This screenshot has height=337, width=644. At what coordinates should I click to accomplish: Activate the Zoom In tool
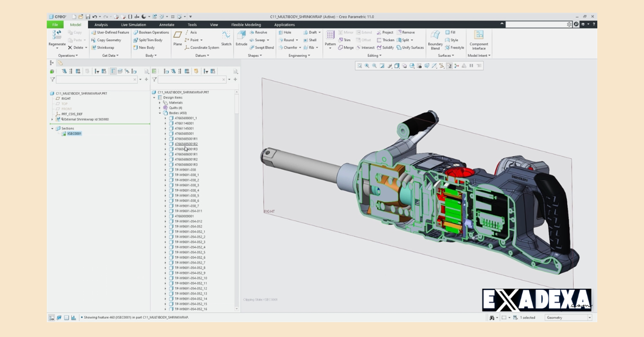tap(367, 67)
